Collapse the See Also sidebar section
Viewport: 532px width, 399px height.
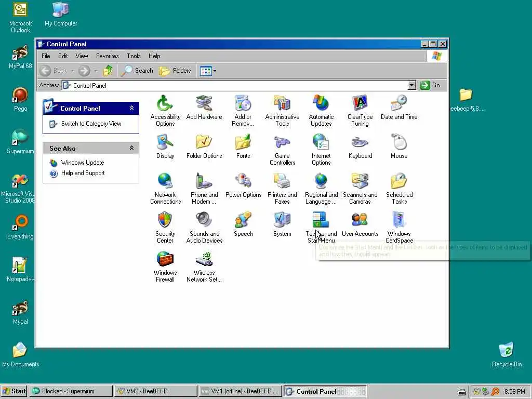[131, 148]
